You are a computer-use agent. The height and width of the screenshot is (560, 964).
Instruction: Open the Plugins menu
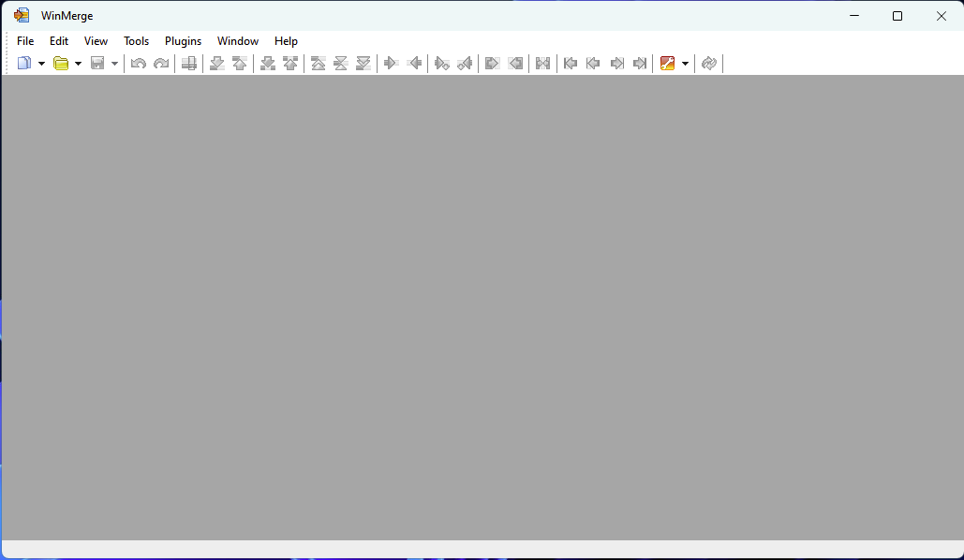point(184,41)
